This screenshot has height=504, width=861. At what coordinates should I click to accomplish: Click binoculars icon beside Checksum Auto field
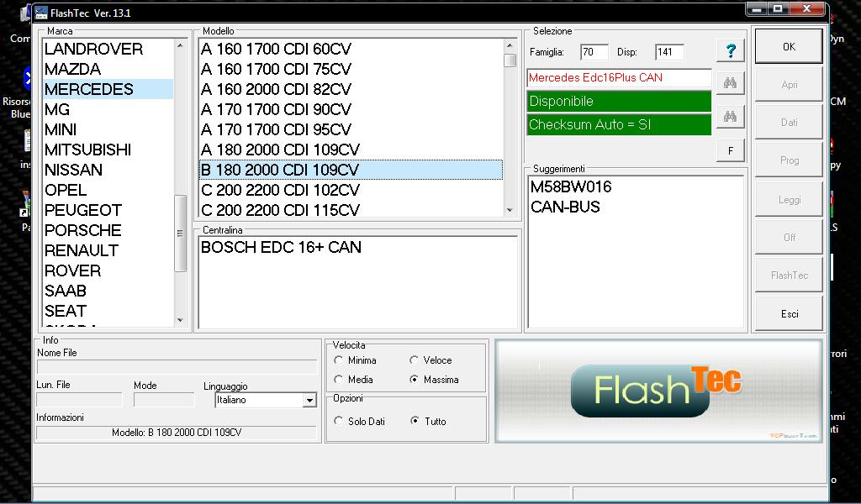tap(730, 116)
